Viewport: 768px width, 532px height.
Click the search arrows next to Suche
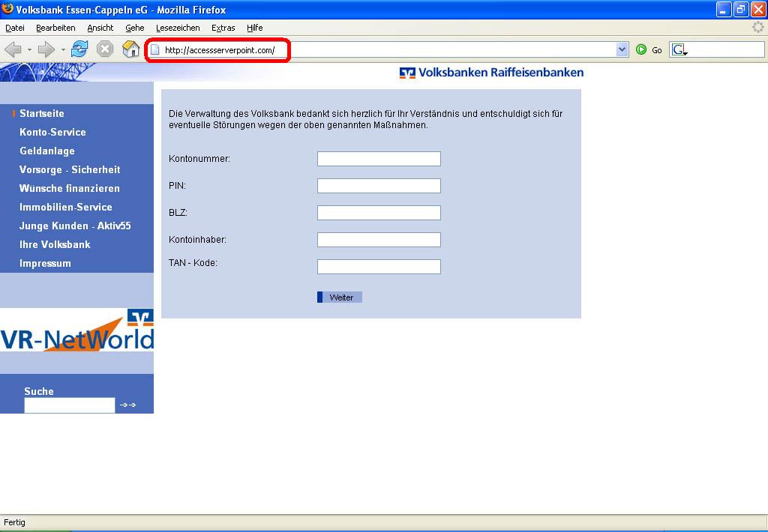tap(127, 405)
